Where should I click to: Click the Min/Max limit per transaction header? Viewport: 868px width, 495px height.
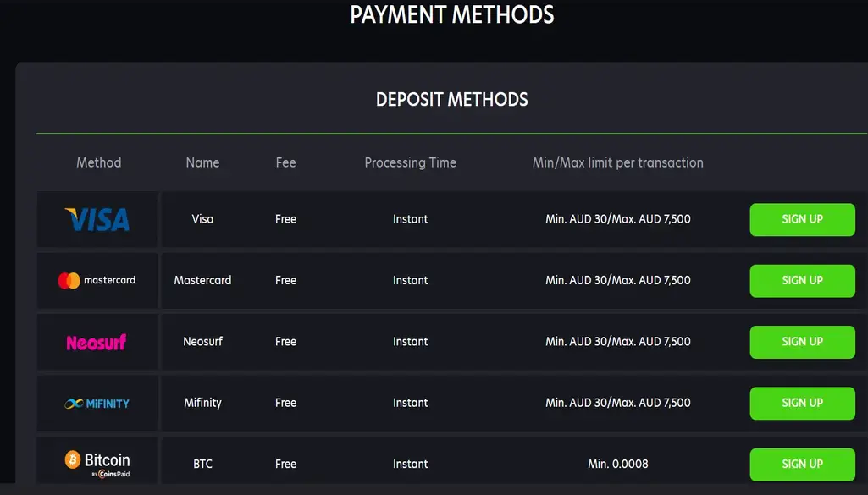pyautogui.click(x=618, y=162)
